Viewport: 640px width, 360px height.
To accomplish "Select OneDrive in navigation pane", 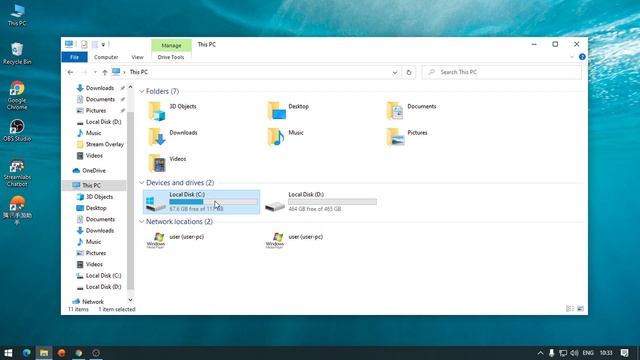I will coord(89,171).
